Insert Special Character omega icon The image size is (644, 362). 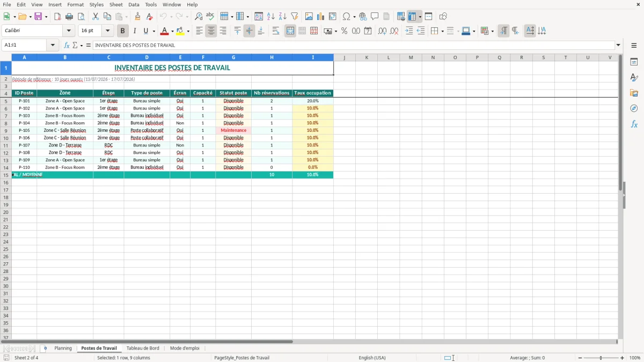tap(346, 17)
